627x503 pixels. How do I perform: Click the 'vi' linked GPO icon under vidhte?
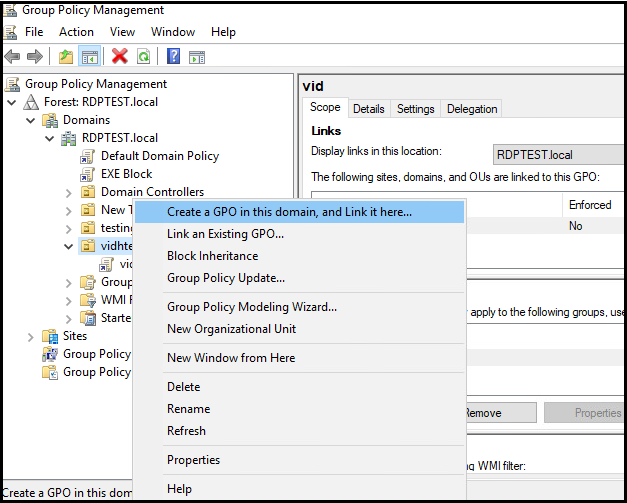point(106,264)
